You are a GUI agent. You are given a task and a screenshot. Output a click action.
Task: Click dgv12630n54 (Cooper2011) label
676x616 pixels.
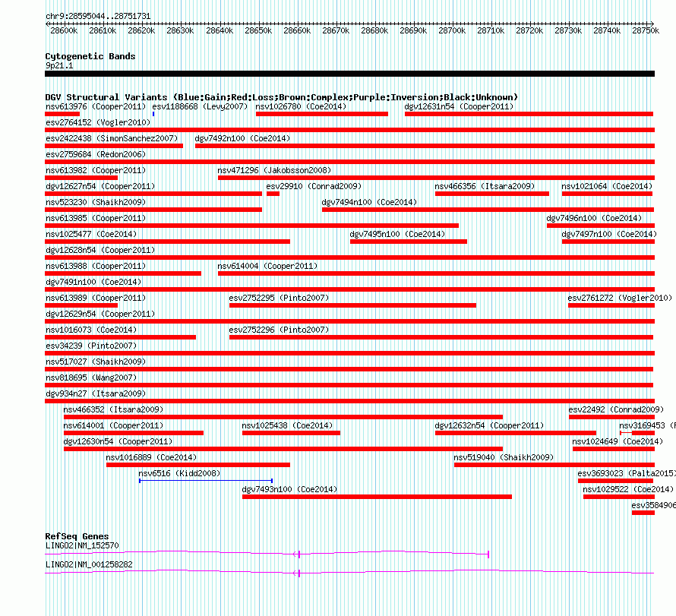(118, 441)
